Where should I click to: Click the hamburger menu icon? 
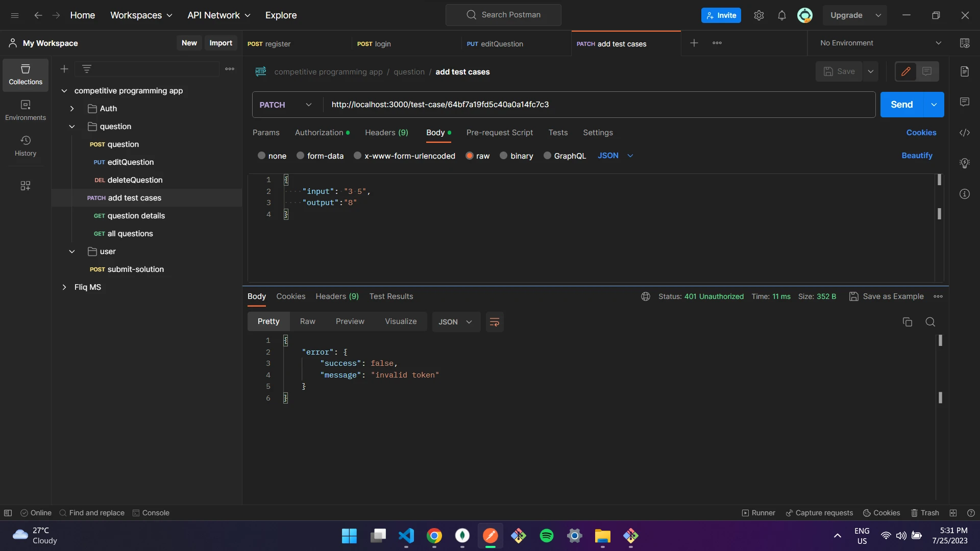pos(15,15)
